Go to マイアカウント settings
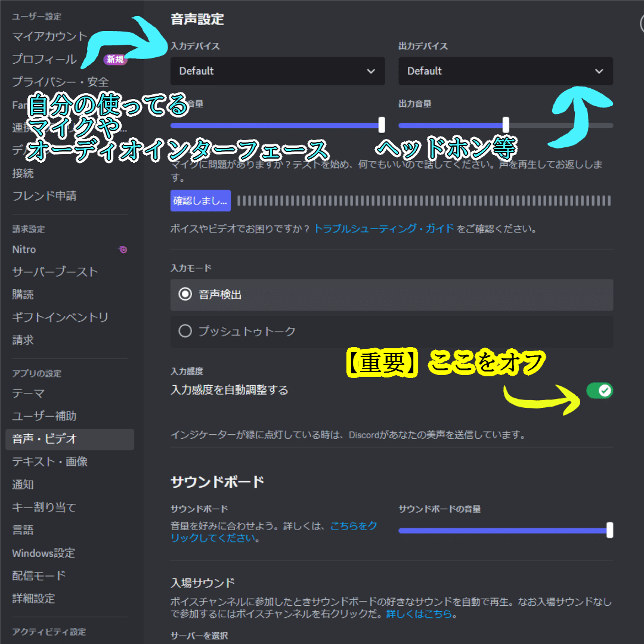Screen dimensions: 644x644 [49, 36]
